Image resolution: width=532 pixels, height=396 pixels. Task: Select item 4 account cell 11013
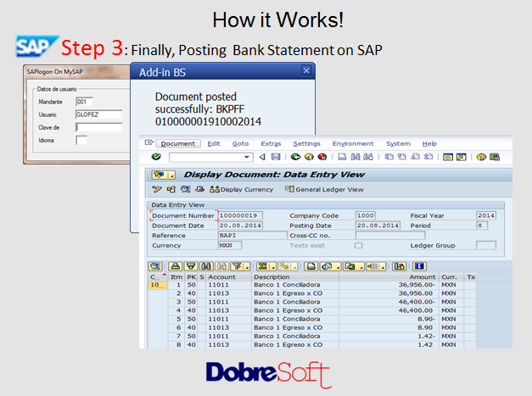(x=229, y=310)
